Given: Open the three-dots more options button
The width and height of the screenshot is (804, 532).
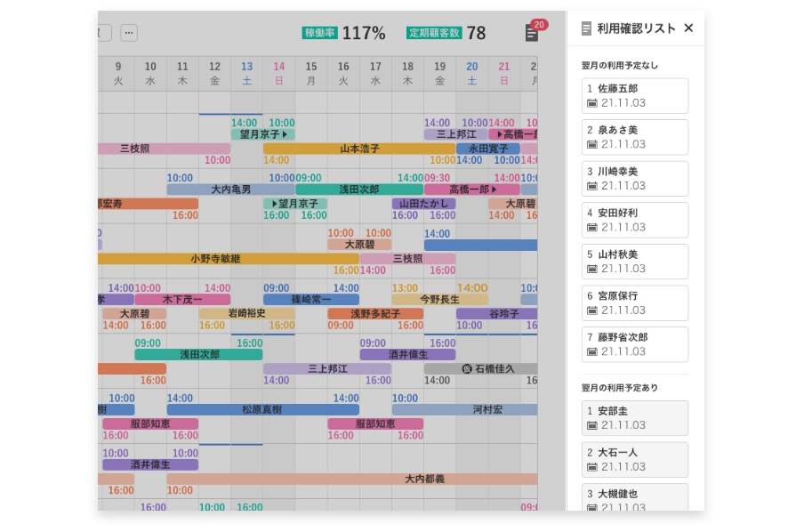Looking at the screenshot, I should (x=129, y=33).
